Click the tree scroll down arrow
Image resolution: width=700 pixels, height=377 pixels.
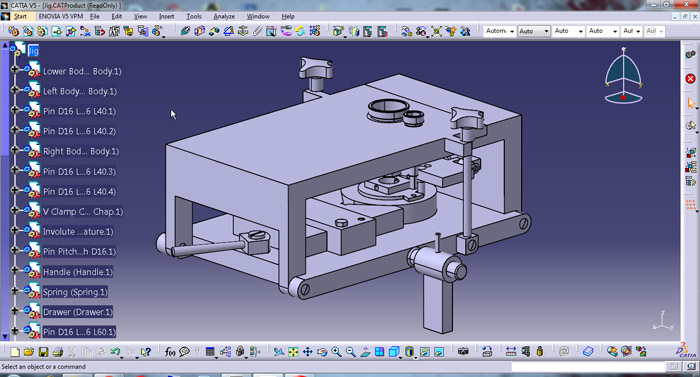point(5,336)
